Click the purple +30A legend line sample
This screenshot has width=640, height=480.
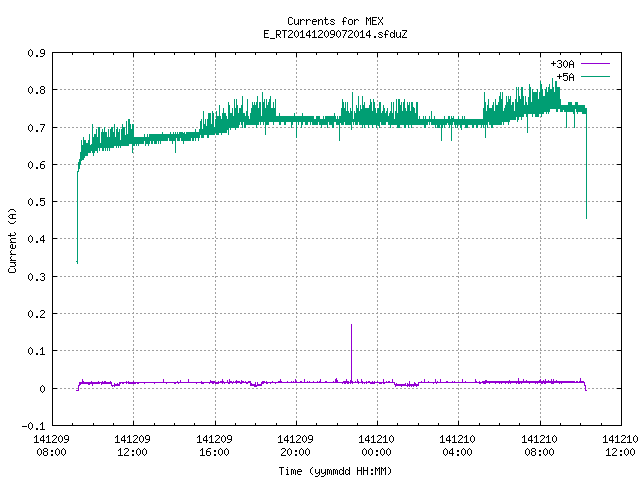tap(595, 64)
